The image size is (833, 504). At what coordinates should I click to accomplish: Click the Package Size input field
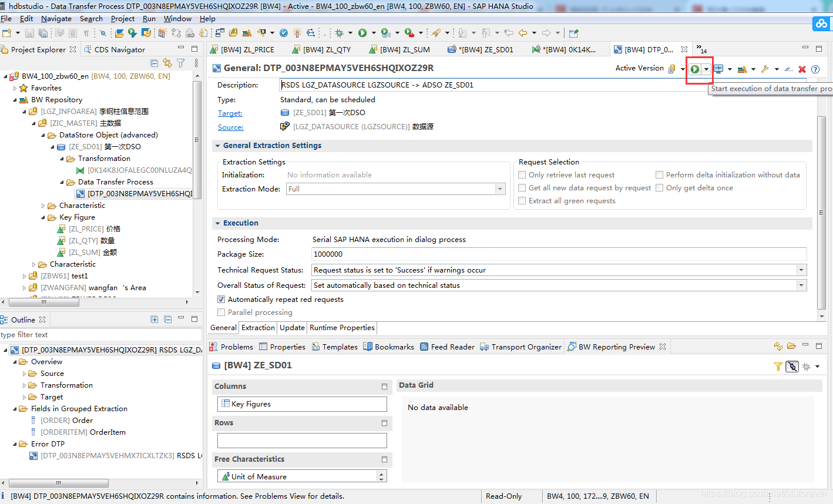pos(559,254)
